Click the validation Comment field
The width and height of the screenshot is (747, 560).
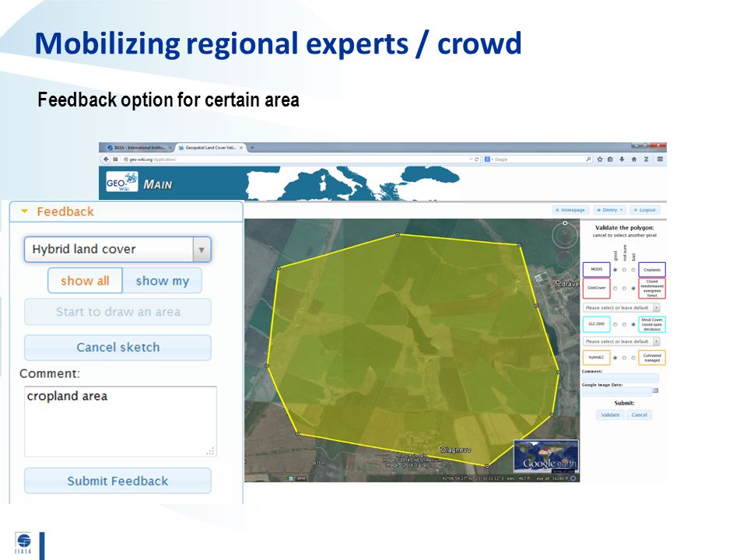(x=620, y=378)
